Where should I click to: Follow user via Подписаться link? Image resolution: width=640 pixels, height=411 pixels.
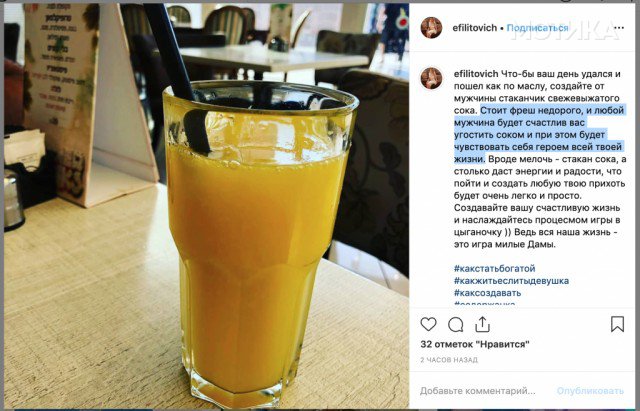537,28
